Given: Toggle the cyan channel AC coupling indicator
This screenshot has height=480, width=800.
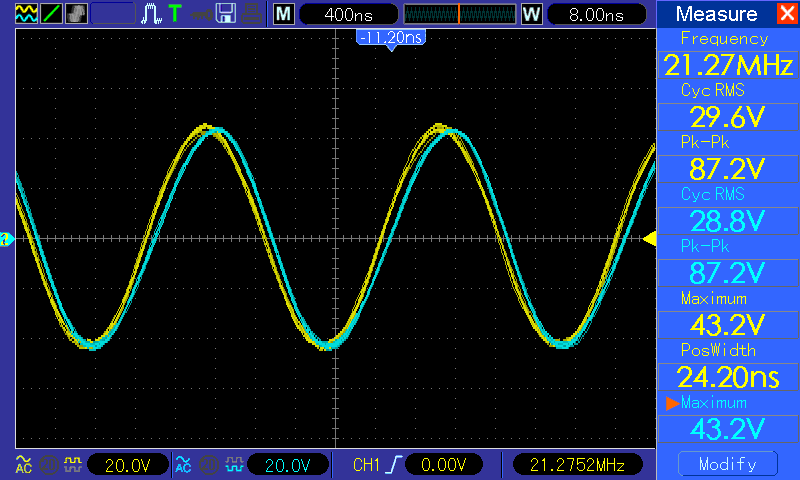Looking at the screenshot, I should point(183,464).
